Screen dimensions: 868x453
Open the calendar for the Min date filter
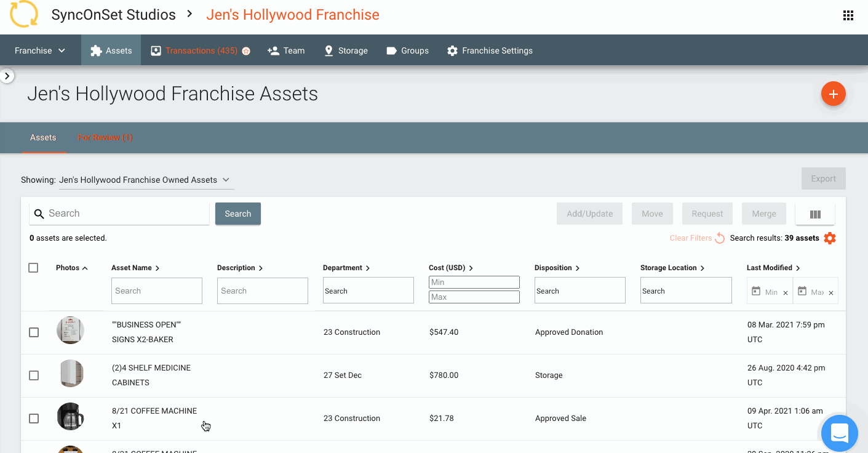tap(756, 292)
